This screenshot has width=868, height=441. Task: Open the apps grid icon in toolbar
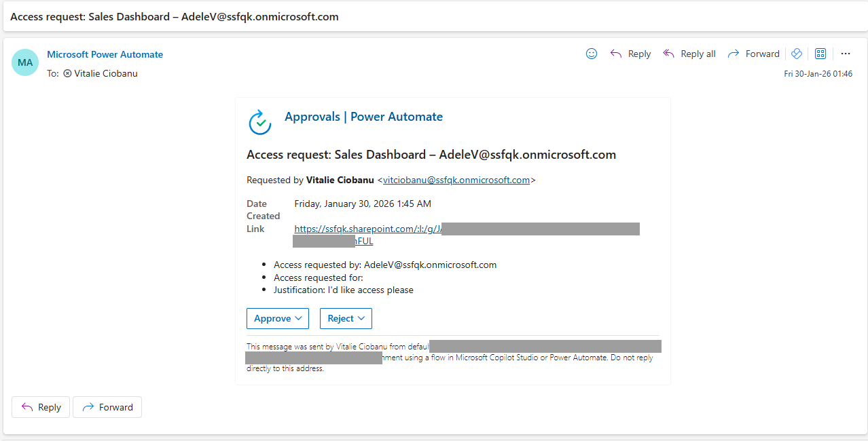(820, 54)
